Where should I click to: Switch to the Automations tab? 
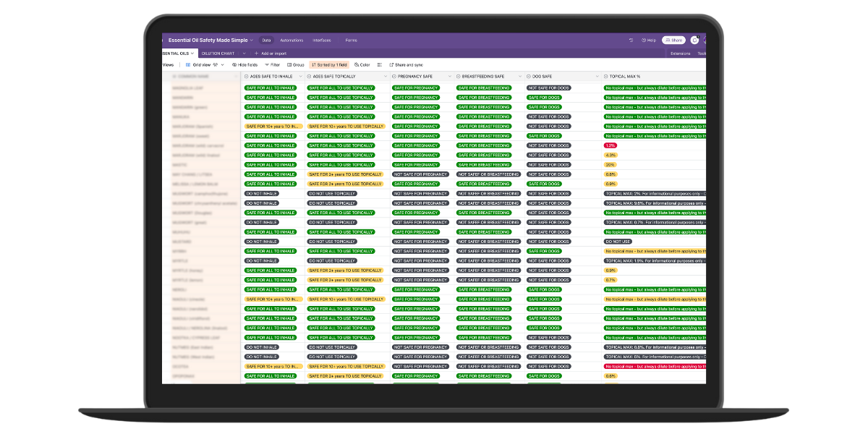click(292, 41)
